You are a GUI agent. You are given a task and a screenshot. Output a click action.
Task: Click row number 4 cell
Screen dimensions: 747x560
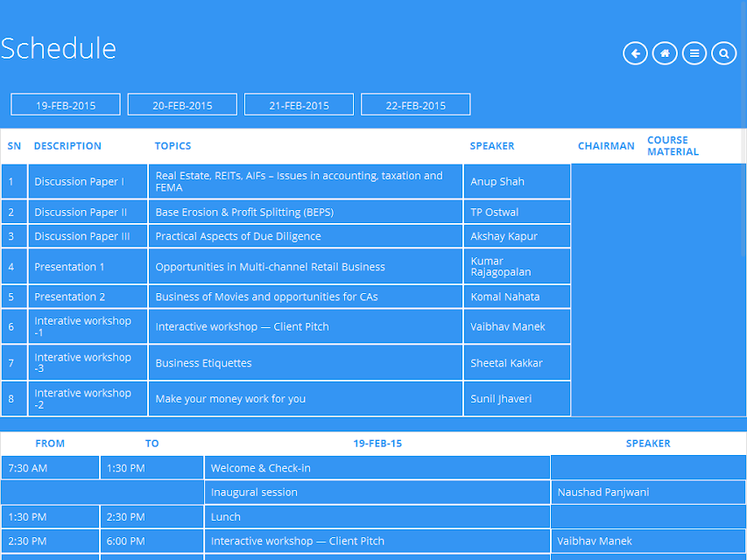14,267
